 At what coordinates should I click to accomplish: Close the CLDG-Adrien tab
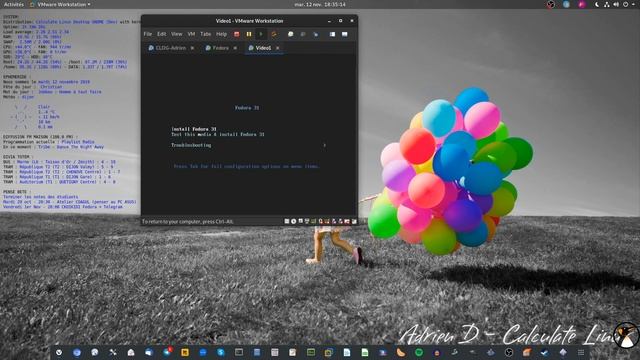[x=192, y=48]
